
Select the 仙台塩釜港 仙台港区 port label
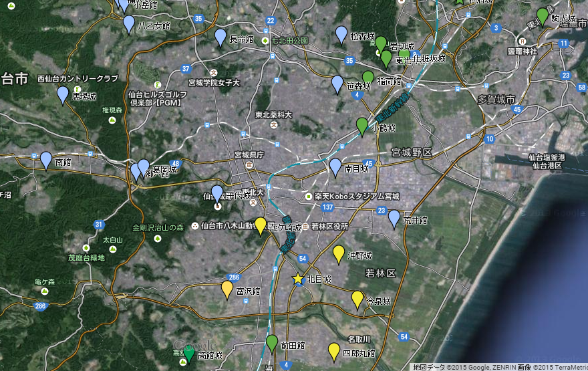pyautogui.click(x=547, y=161)
